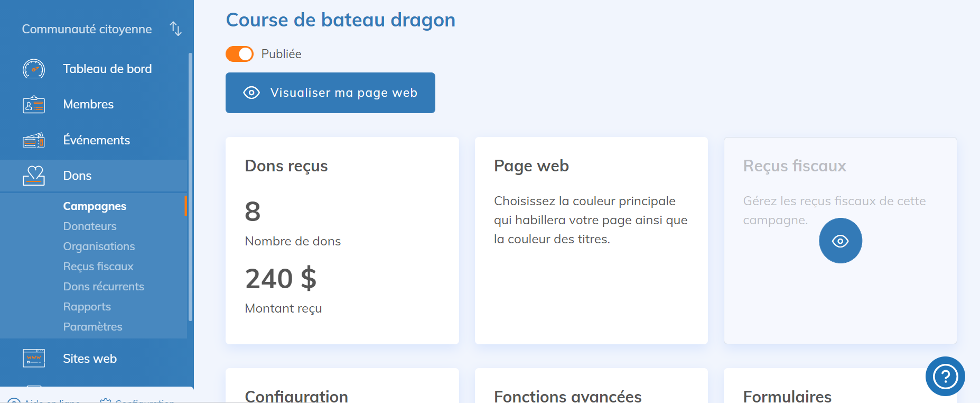Image resolution: width=980 pixels, height=403 pixels.
Task: Select Campagnes in the Dons submenu
Action: [x=95, y=206]
